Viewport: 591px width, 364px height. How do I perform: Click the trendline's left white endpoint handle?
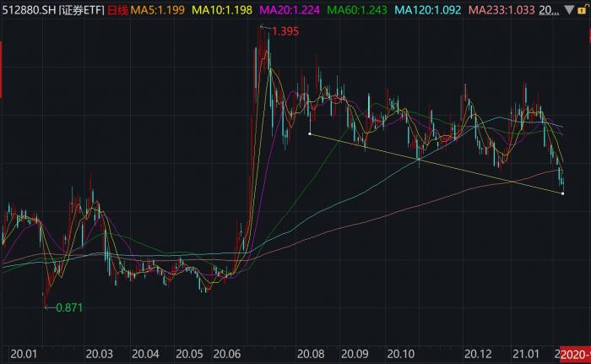click(x=310, y=133)
